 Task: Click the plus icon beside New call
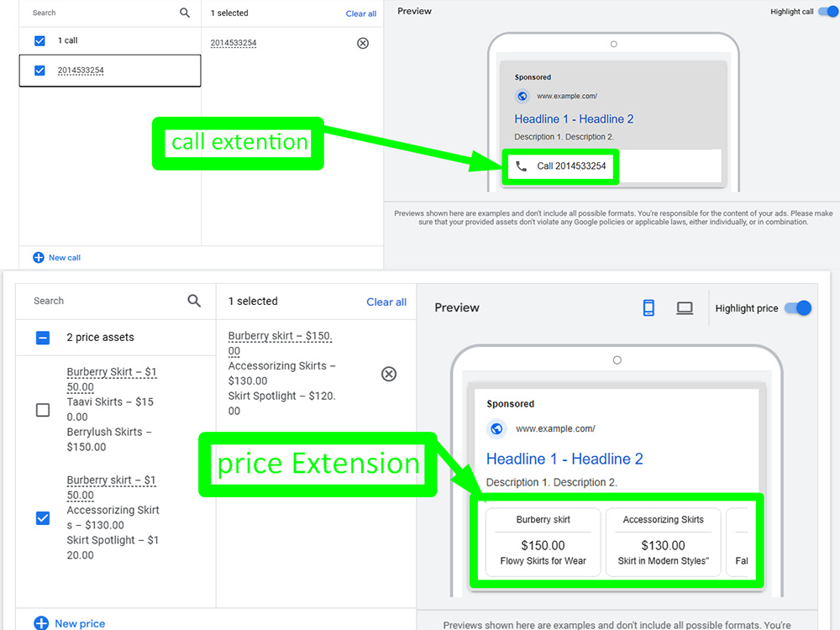(39, 258)
